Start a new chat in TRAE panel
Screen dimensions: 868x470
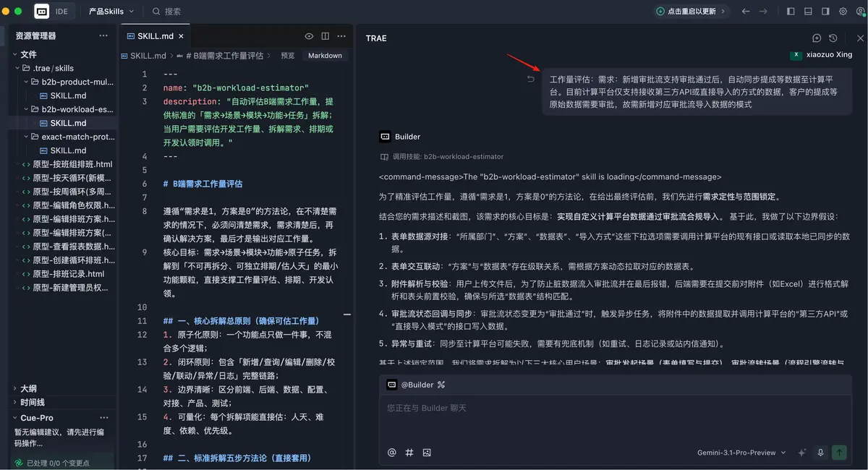point(817,38)
